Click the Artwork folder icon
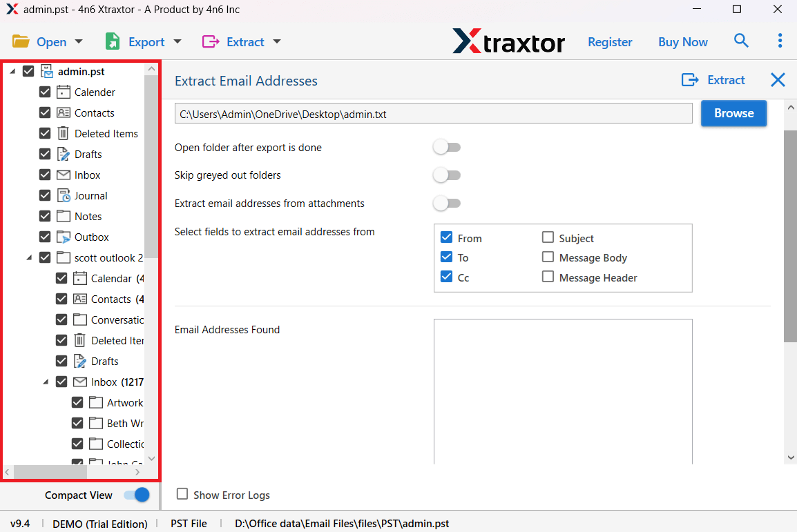The height and width of the screenshot is (532, 797). pos(96,402)
